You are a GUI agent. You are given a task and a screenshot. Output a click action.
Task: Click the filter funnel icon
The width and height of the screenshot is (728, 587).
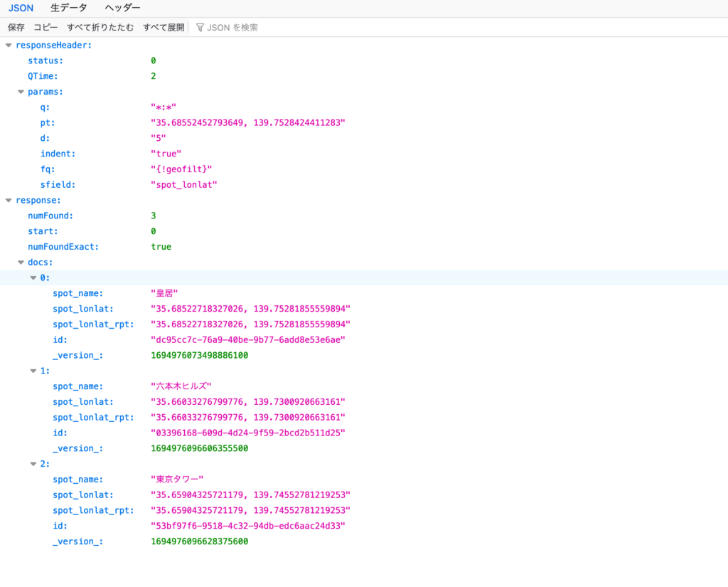tap(200, 28)
